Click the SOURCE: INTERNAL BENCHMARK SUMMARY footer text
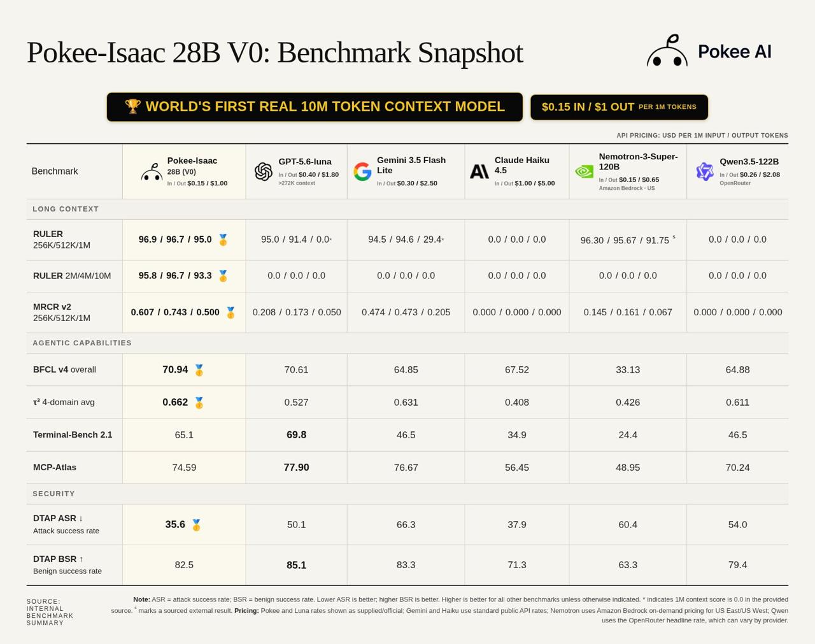The image size is (815, 644). (50, 612)
